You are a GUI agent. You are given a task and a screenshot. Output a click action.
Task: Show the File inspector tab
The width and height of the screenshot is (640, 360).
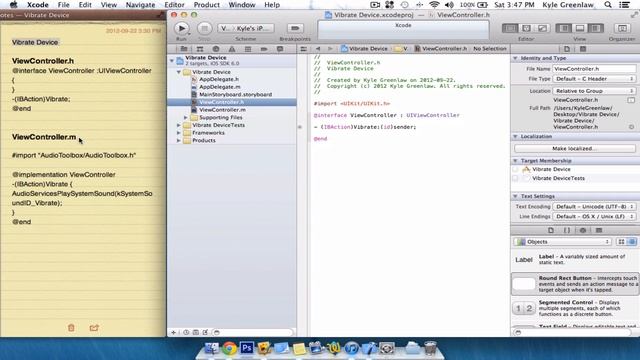click(567, 49)
